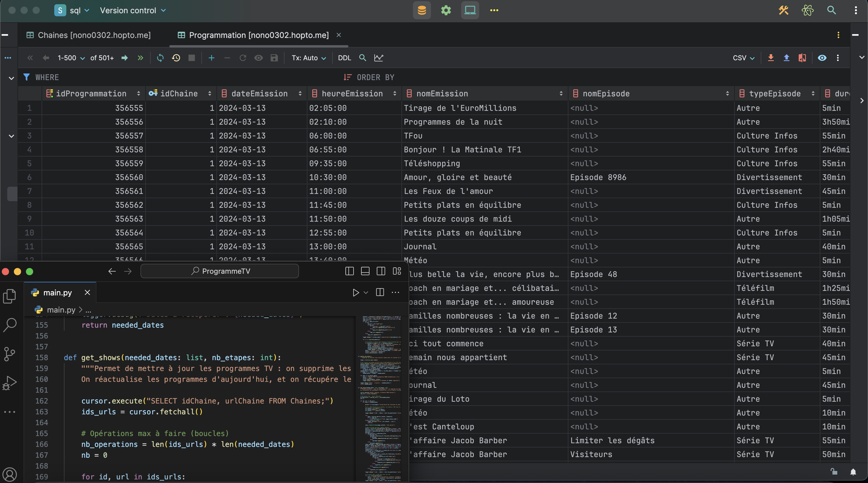
Task: Go to the previous page of rows
Action: pyautogui.click(x=46, y=58)
